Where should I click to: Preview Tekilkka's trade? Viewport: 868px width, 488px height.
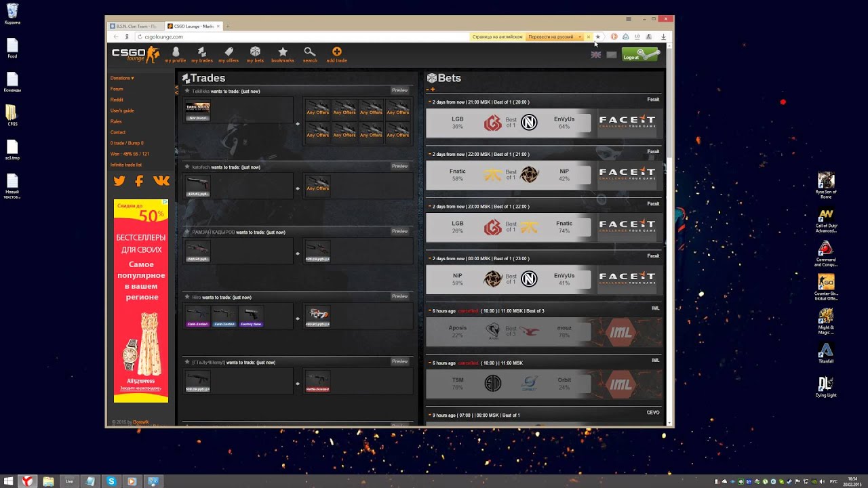[x=400, y=90]
